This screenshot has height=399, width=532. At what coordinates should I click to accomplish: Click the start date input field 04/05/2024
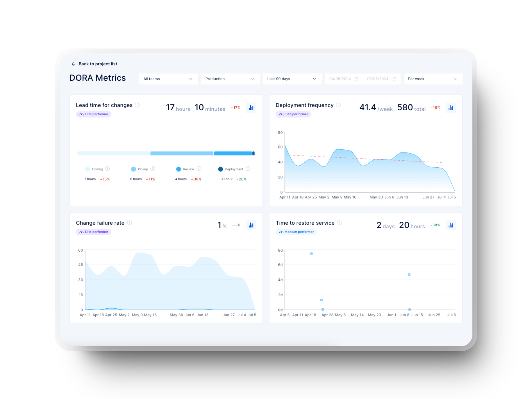340,78
